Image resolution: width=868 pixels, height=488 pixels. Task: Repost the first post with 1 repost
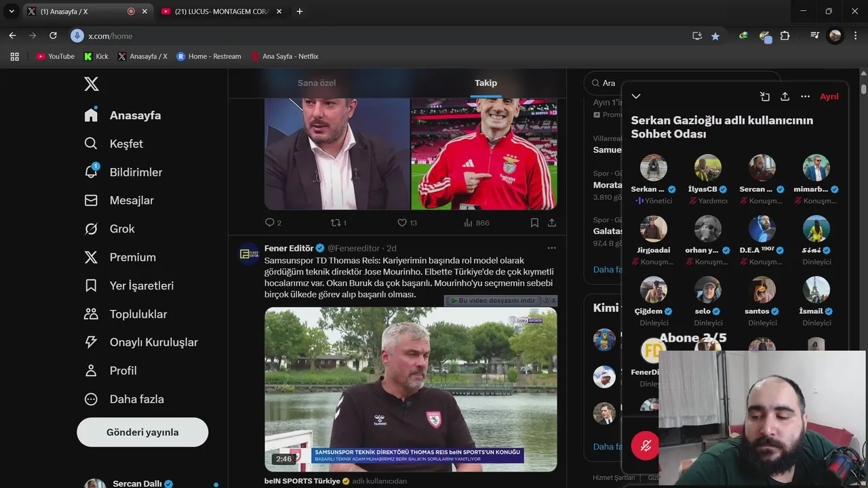(x=338, y=222)
